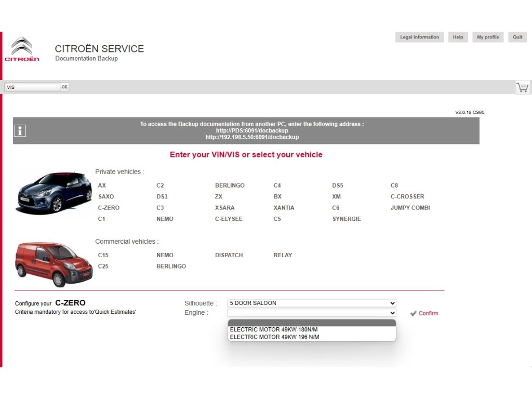
Task: Select private vehicle C8
Action: pos(394,185)
